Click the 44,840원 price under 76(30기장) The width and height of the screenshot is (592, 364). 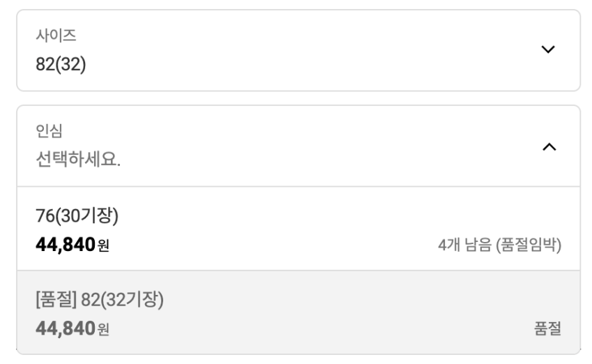(66, 245)
